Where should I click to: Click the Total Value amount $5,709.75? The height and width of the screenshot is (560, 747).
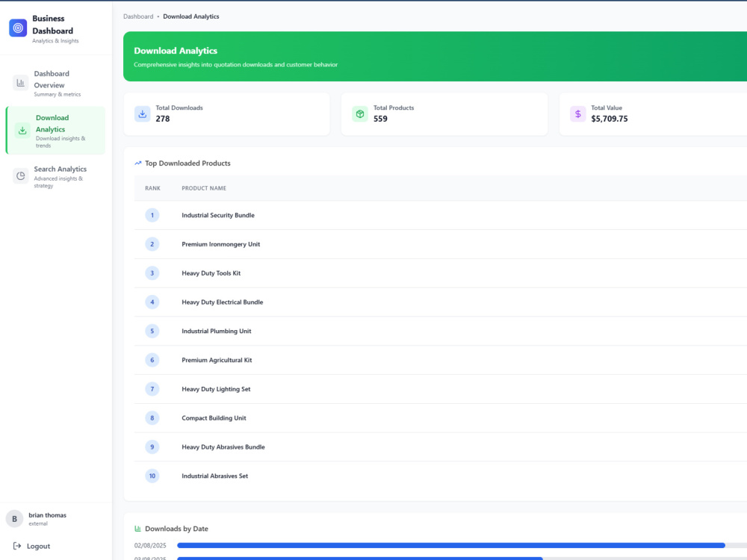coord(610,119)
